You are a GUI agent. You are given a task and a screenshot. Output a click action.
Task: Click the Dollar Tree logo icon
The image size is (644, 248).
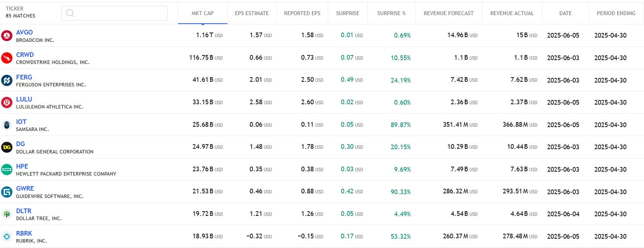(7, 214)
